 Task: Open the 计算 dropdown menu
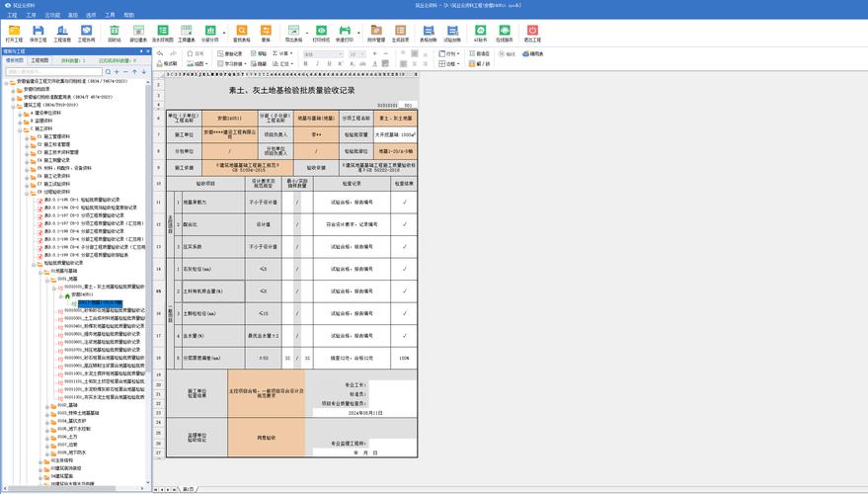point(282,53)
